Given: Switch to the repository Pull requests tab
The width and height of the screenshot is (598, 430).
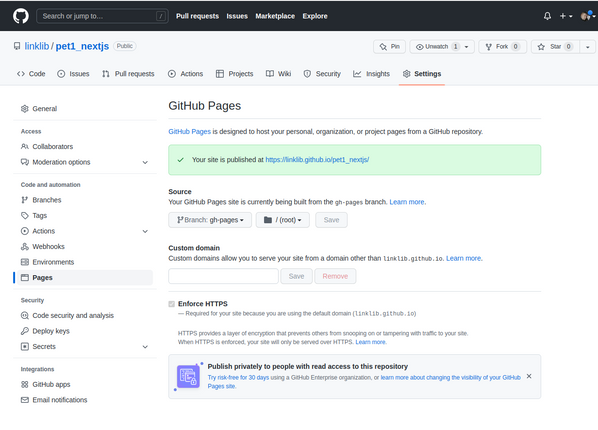Looking at the screenshot, I should click(x=128, y=74).
